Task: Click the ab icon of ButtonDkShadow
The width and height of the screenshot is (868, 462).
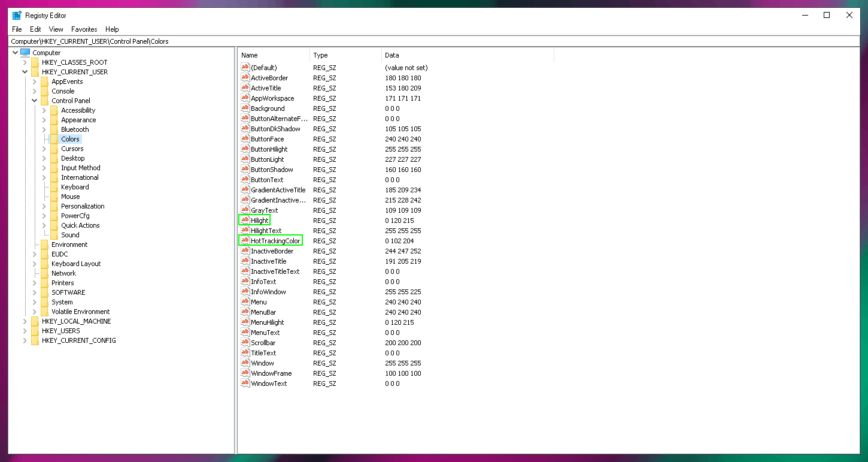Action: coord(245,129)
